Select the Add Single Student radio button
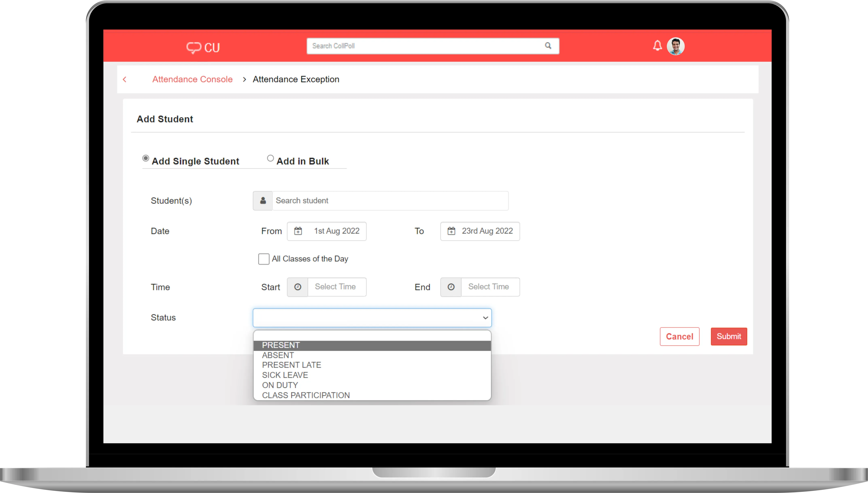868x493 pixels. 146,158
